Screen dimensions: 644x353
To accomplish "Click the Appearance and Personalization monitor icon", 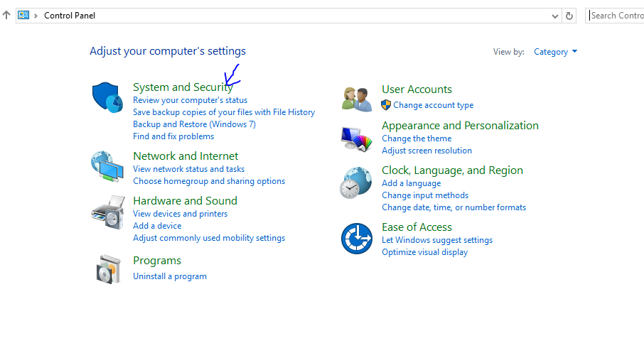I will pos(357,139).
